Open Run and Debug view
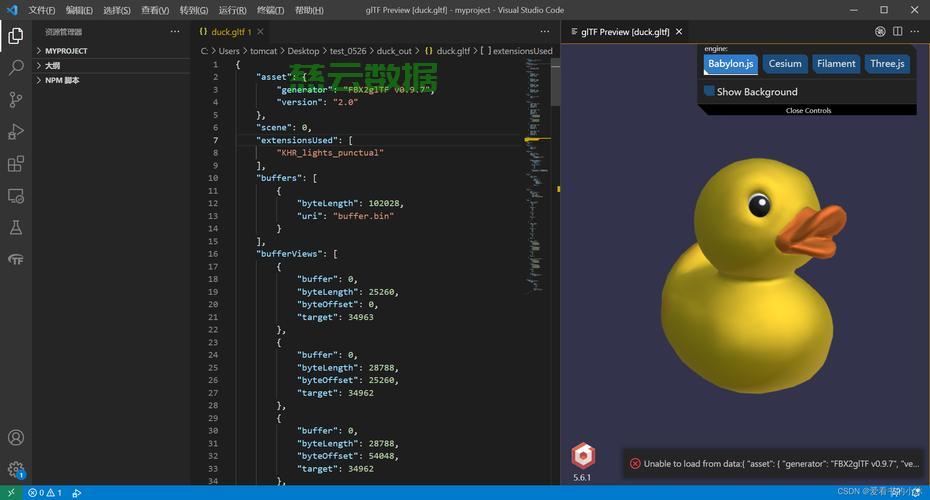930x500 pixels. tap(16, 131)
